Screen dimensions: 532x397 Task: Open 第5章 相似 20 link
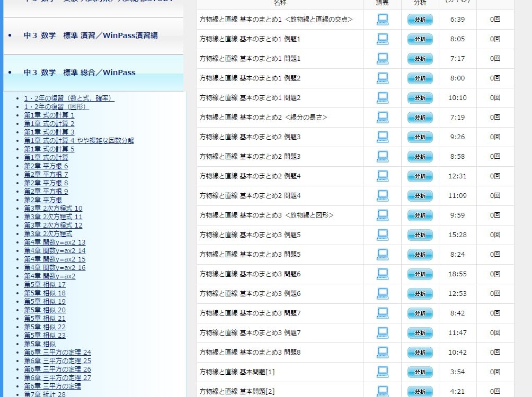pyautogui.click(x=45, y=310)
